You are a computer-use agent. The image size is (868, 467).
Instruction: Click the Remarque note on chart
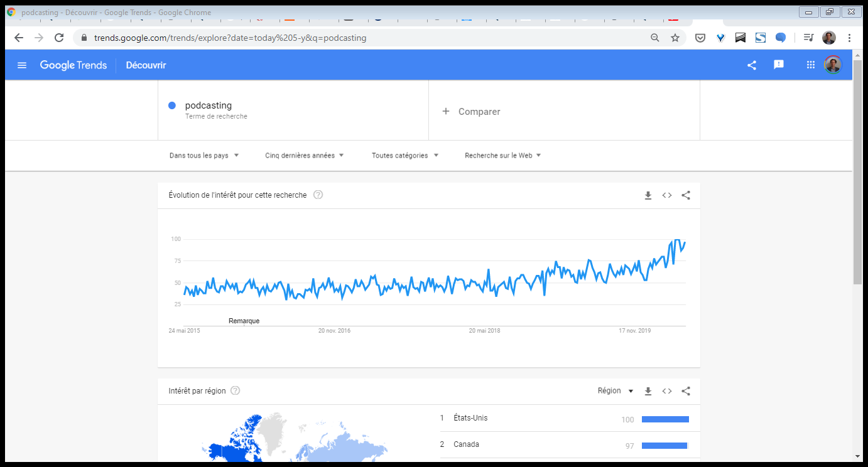(x=244, y=321)
